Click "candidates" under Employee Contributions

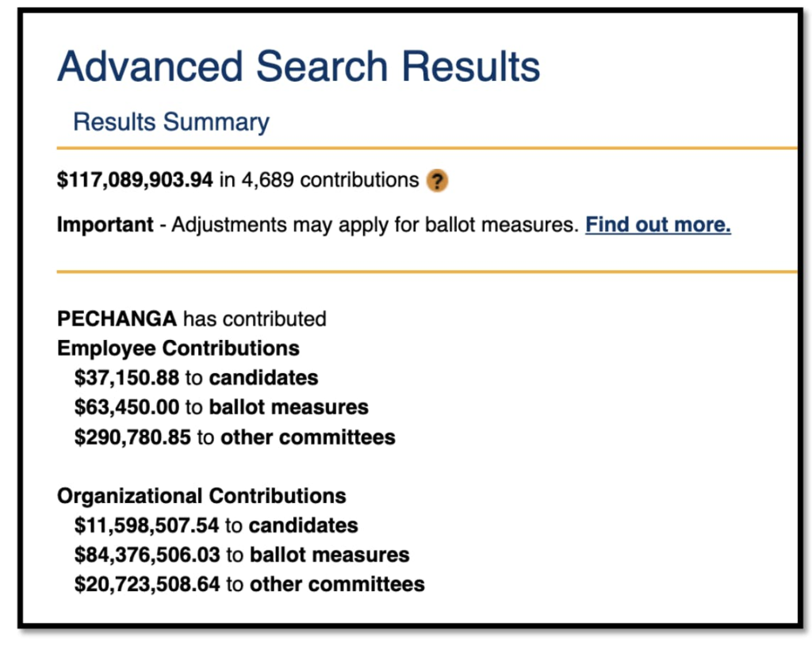263,377
